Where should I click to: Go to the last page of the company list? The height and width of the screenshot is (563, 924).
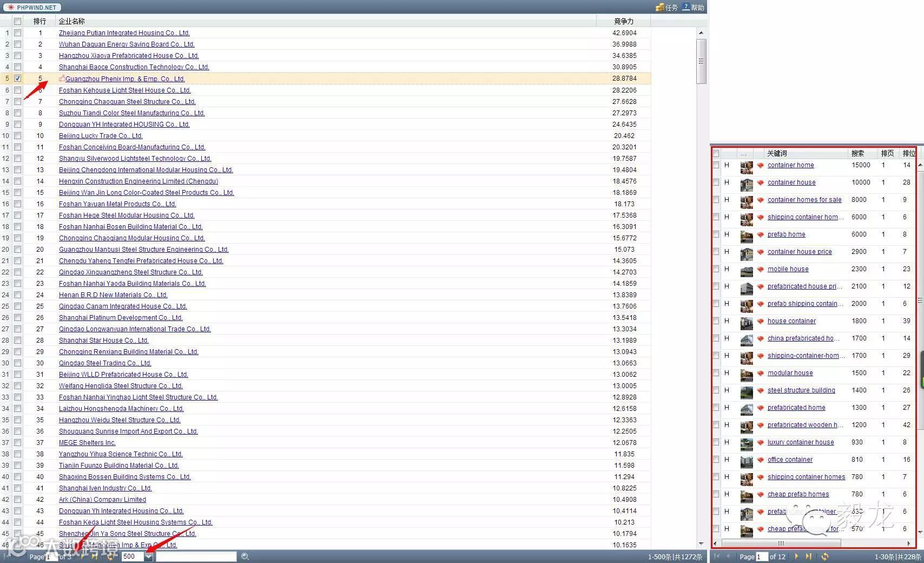[95, 557]
